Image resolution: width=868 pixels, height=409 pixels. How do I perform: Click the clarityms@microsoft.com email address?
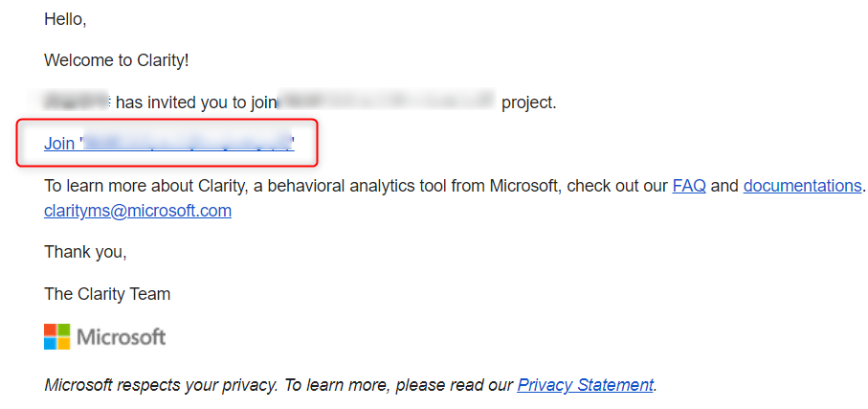pos(138,211)
